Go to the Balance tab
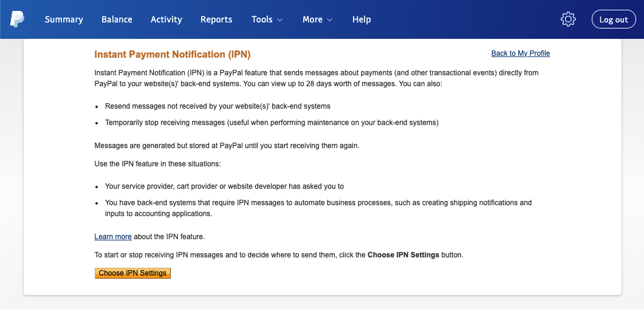The width and height of the screenshot is (644, 309). click(117, 19)
